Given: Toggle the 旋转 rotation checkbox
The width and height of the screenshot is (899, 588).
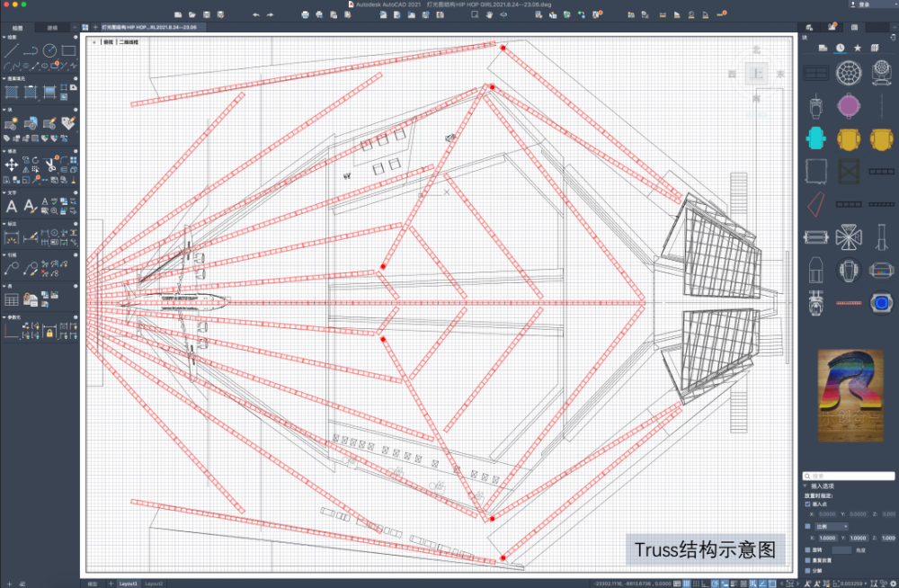Looking at the screenshot, I should point(808,549).
